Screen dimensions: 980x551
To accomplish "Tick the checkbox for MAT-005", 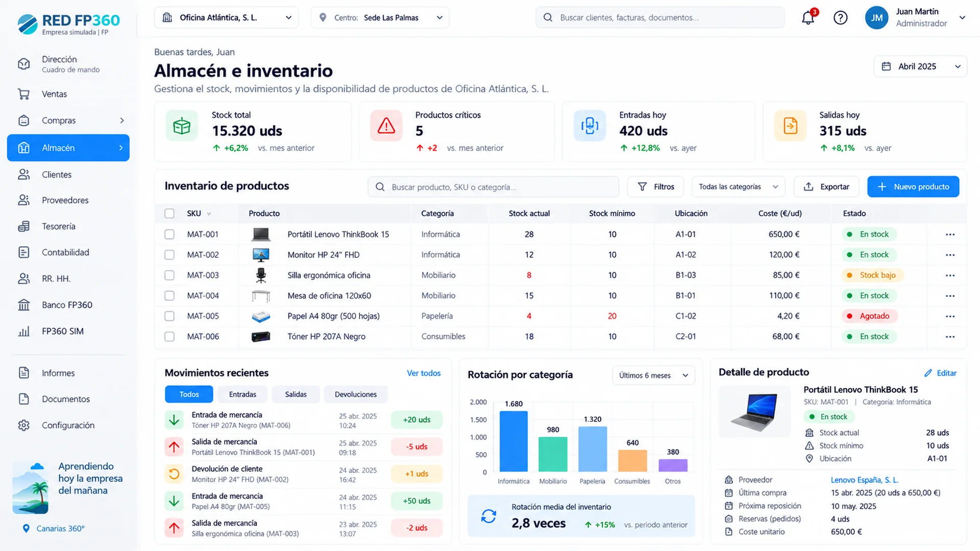I will [169, 316].
